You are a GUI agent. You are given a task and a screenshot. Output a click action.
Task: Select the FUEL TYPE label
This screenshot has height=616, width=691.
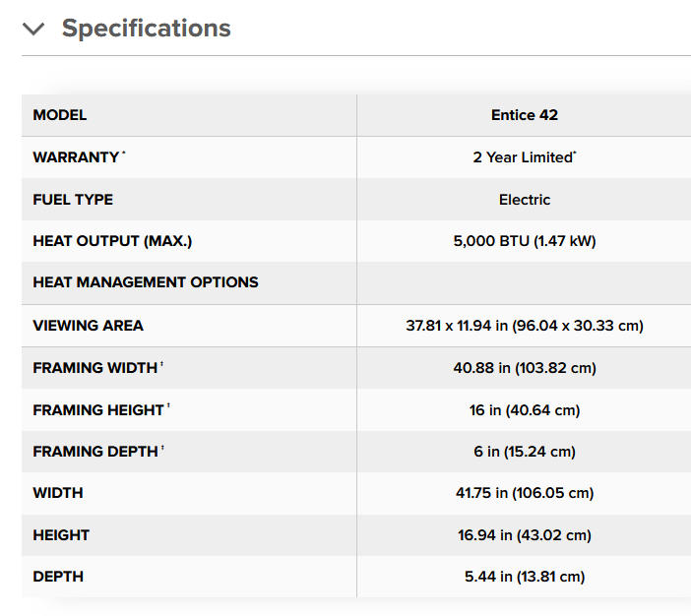[x=73, y=199]
